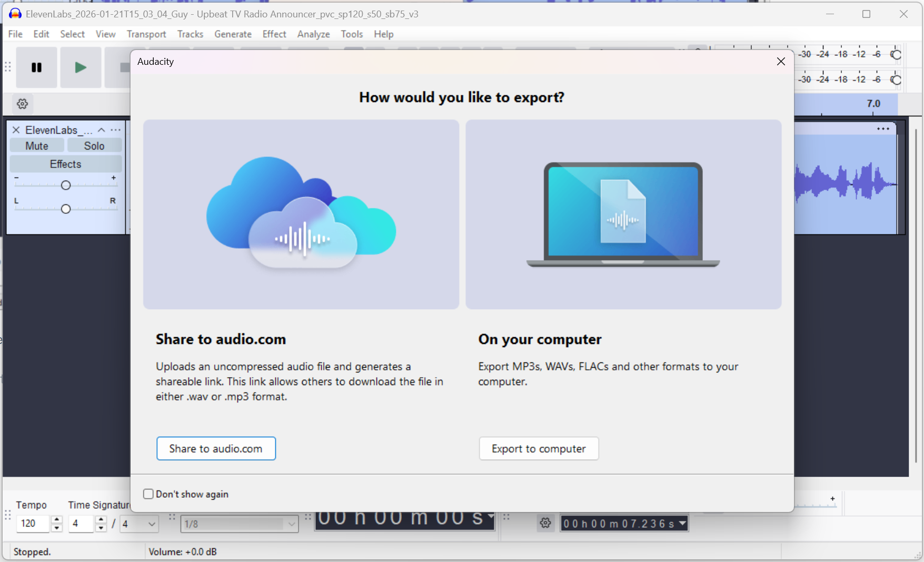
Task: Click the gear icon beside the selection time
Action: pos(545,523)
